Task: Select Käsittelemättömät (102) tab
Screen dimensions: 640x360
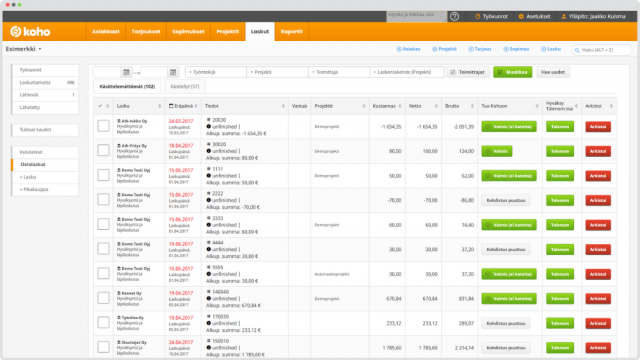Action: point(127,87)
